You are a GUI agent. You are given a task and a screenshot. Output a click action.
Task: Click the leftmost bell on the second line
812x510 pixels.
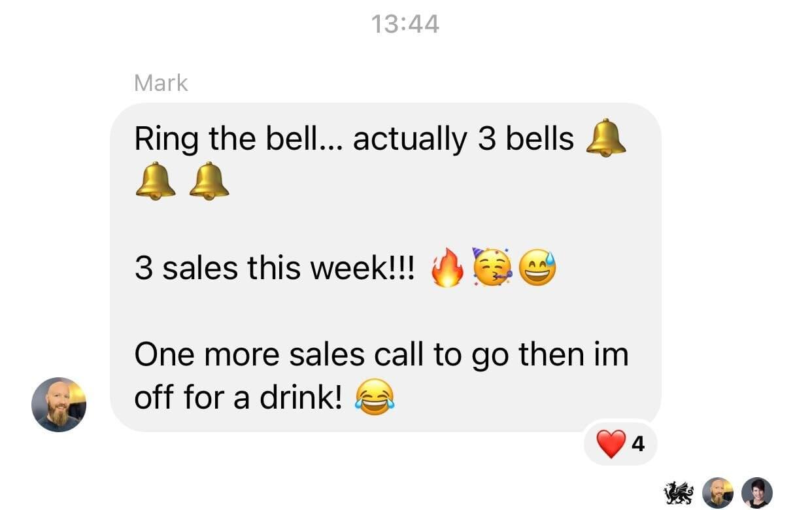(x=156, y=182)
